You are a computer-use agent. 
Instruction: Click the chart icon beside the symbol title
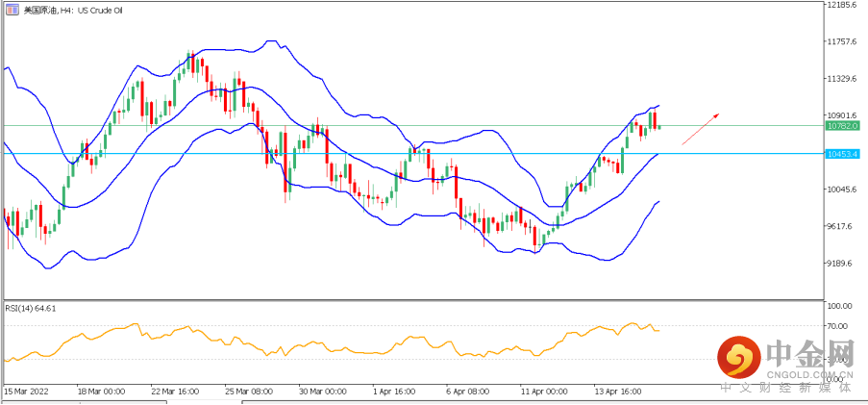tap(12, 10)
